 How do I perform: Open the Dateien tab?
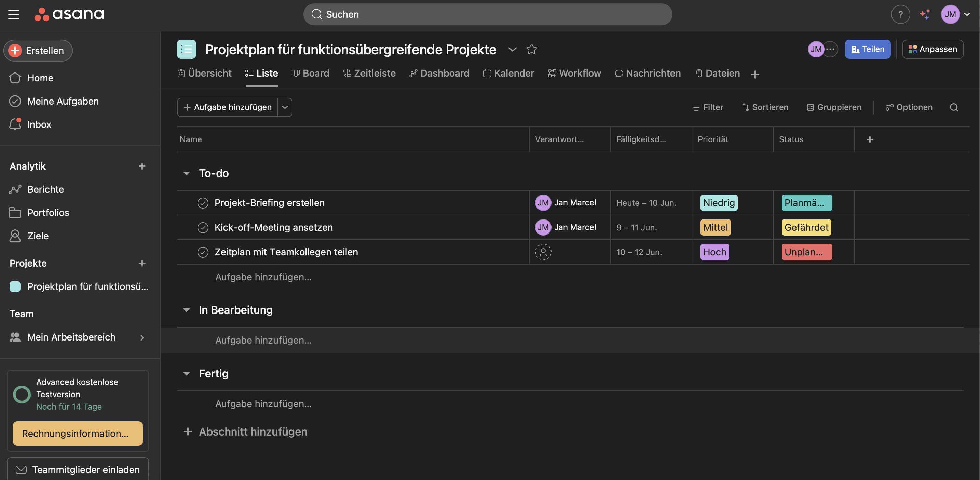pyautogui.click(x=718, y=74)
